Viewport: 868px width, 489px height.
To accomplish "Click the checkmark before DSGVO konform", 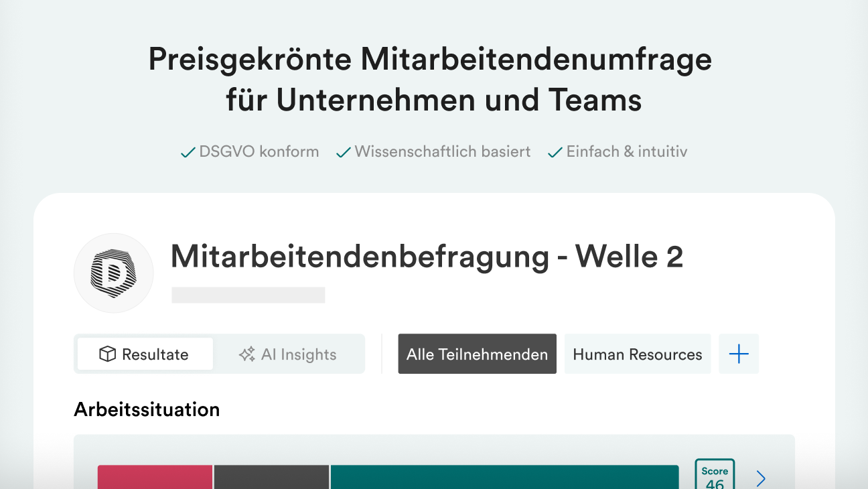I will tap(188, 153).
